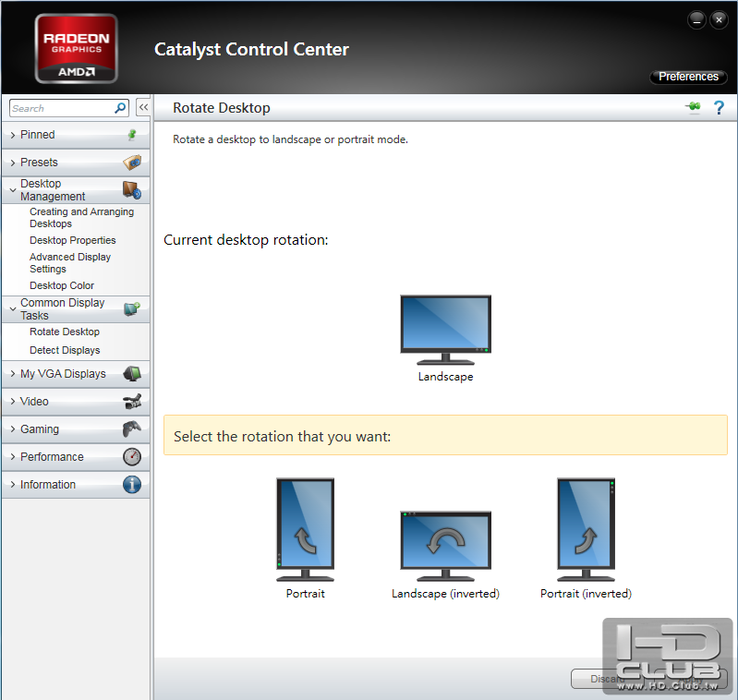Click the Radeon Graphics AMD logo

pyautogui.click(x=77, y=48)
